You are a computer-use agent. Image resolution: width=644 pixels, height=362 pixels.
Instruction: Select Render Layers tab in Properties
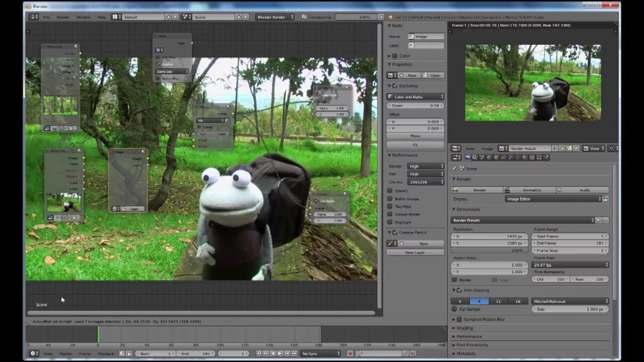[475, 157]
